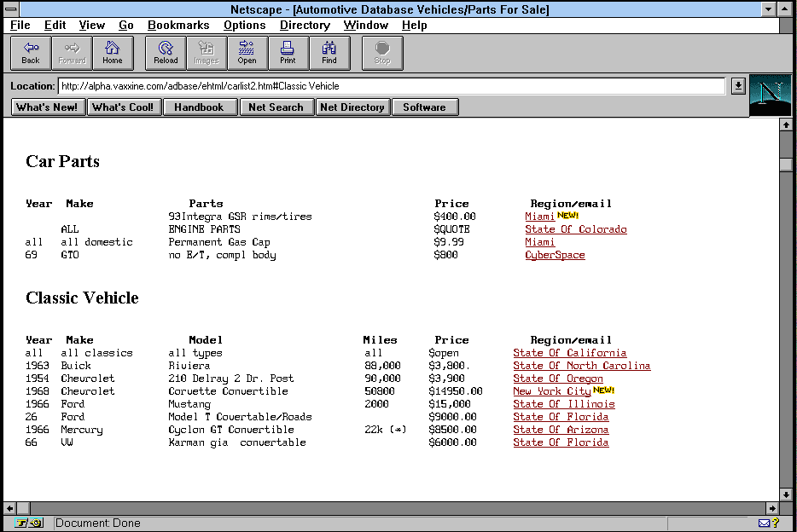This screenshot has width=797, height=532.
Task: Click the horizontal scrollbar thumb
Action: (23, 507)
